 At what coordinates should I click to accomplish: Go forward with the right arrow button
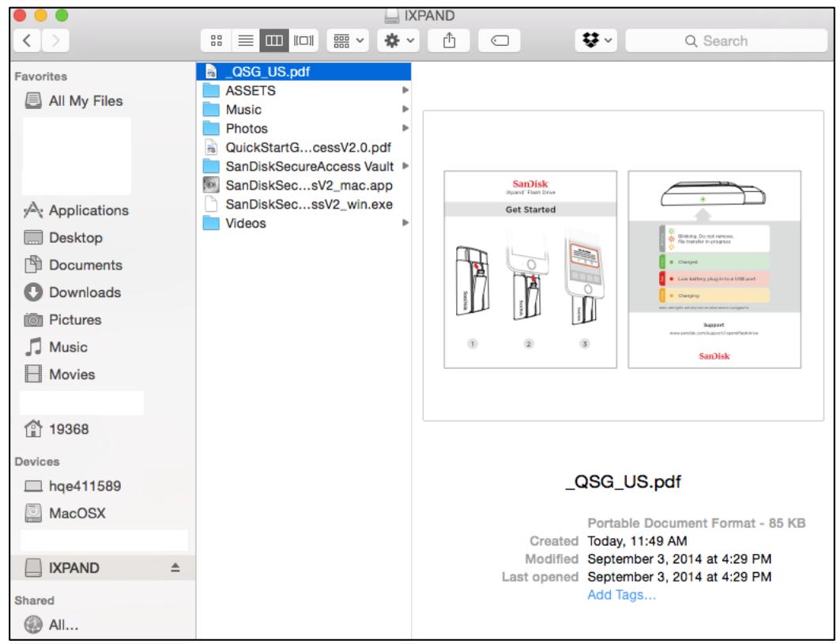coord(55,40)
